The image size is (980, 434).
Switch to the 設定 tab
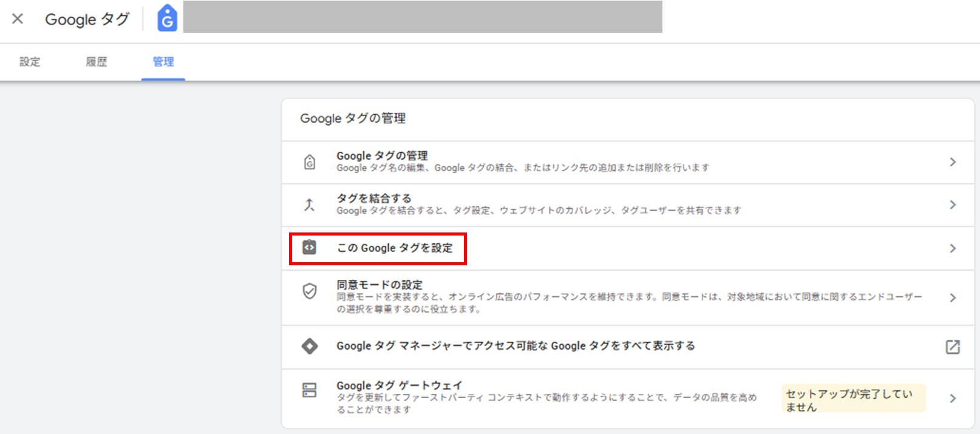coord(30,62)
